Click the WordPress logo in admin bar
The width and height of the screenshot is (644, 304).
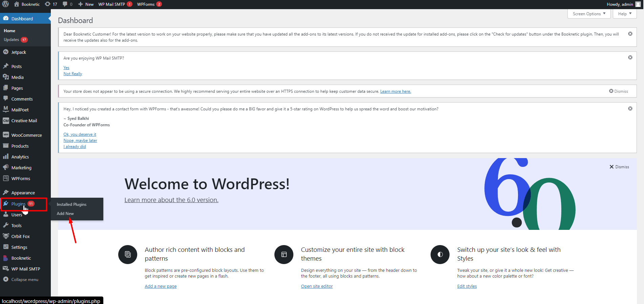click(5, 4)
